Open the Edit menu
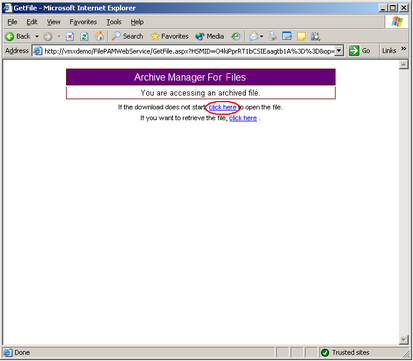The image size is (413, 361). coord(32,22)
